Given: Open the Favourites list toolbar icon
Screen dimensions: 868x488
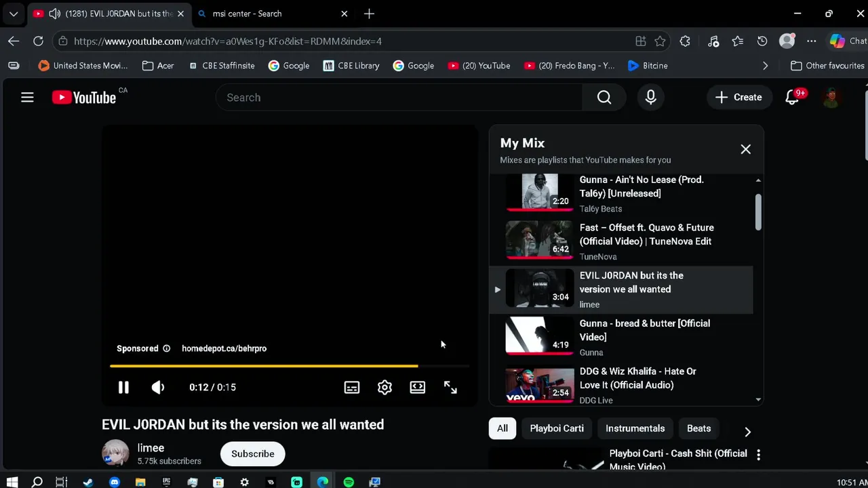Looking at the screenshot, I should [738, 41].
